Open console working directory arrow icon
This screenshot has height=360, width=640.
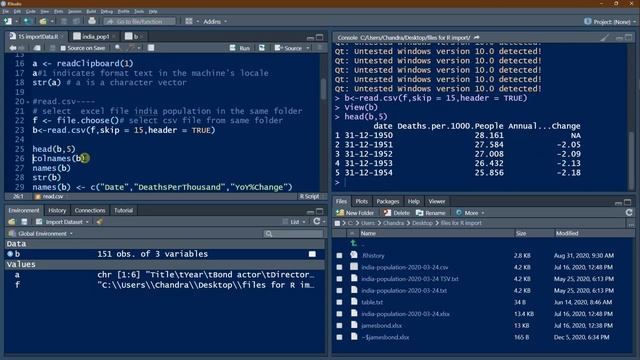(476, 38)
